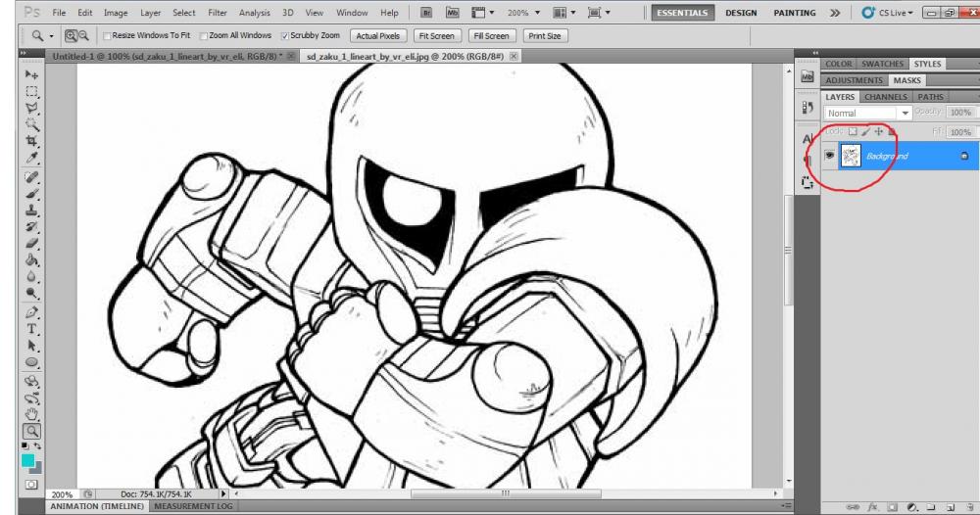Launch Bridge from the application bar

tap(426, 13)
